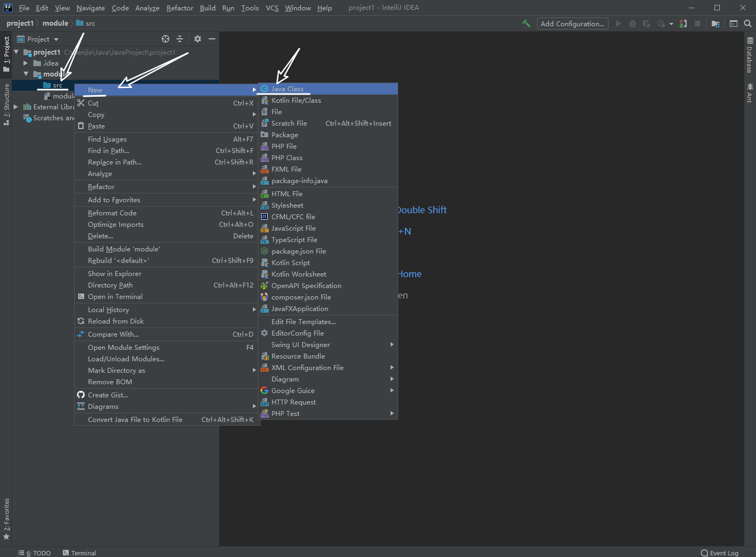The width and height of the screenshot is (756, 557).
Task: Select JavaScript File entry
Action: point(328,228)
